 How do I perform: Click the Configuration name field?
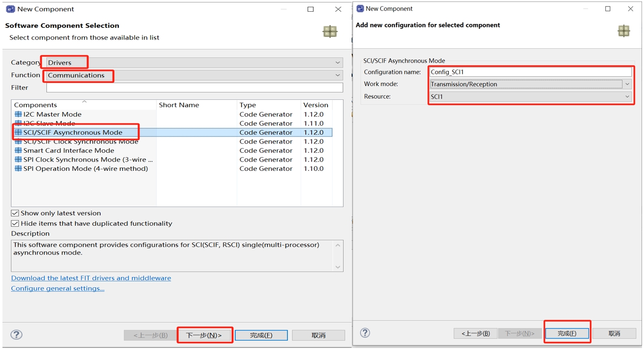(531, 72)
